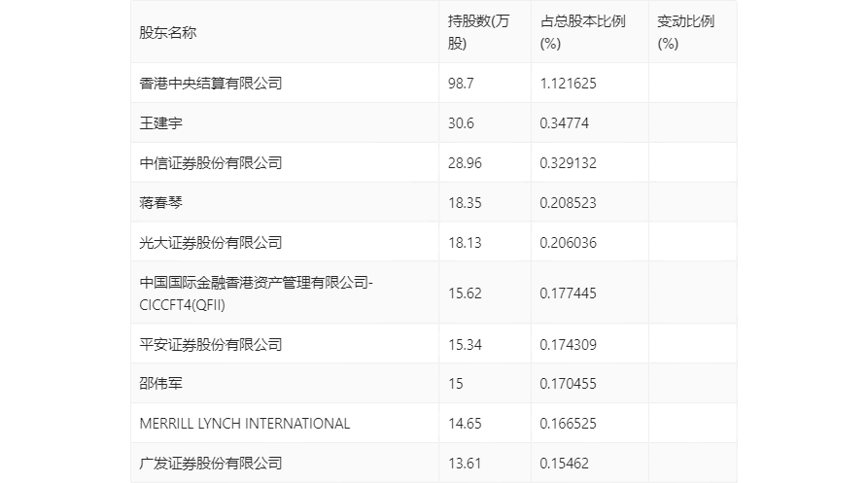
Task: Click holding value 30.6
Action: tap(461, 122)
